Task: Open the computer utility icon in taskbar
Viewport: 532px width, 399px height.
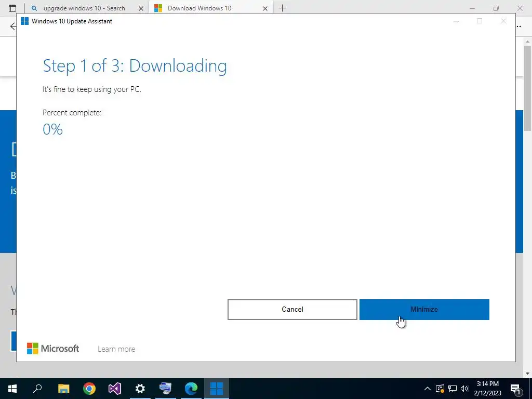Action: click(x=166, y=389)
